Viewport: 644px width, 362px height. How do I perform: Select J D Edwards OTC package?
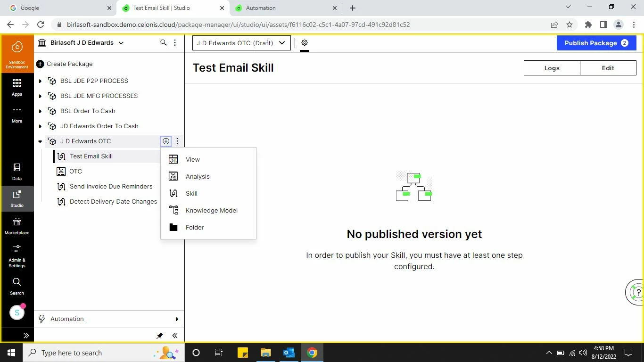pos(85,141)
